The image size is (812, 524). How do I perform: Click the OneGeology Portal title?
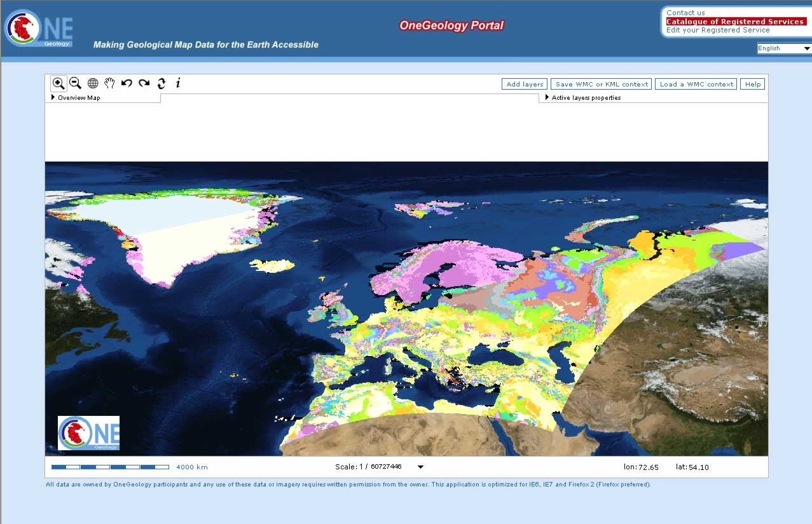coord(451,25)
